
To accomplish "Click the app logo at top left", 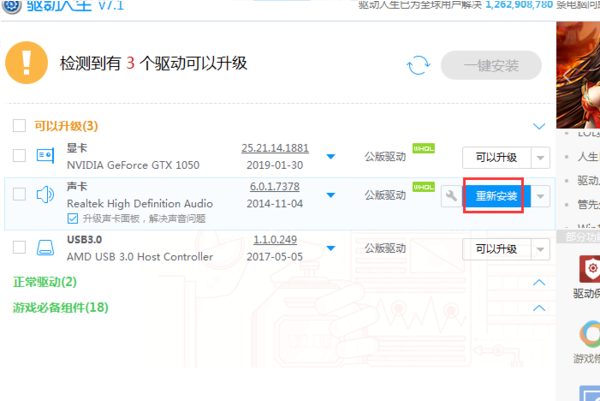I will [x=12, y=6].
